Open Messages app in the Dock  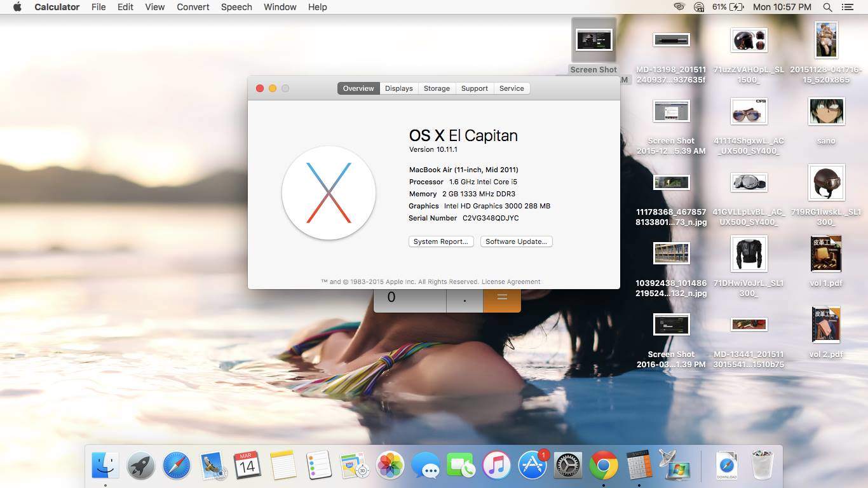click(x=426, y=467)
